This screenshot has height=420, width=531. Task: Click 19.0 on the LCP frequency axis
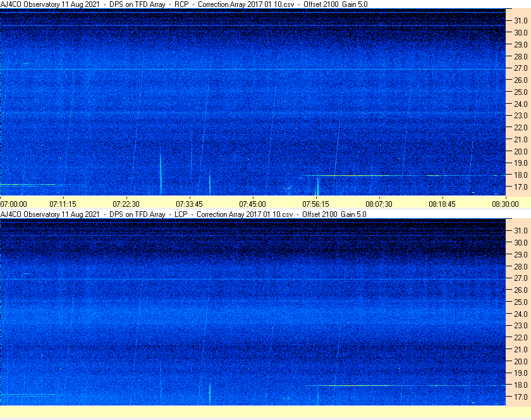coord(521,373)
